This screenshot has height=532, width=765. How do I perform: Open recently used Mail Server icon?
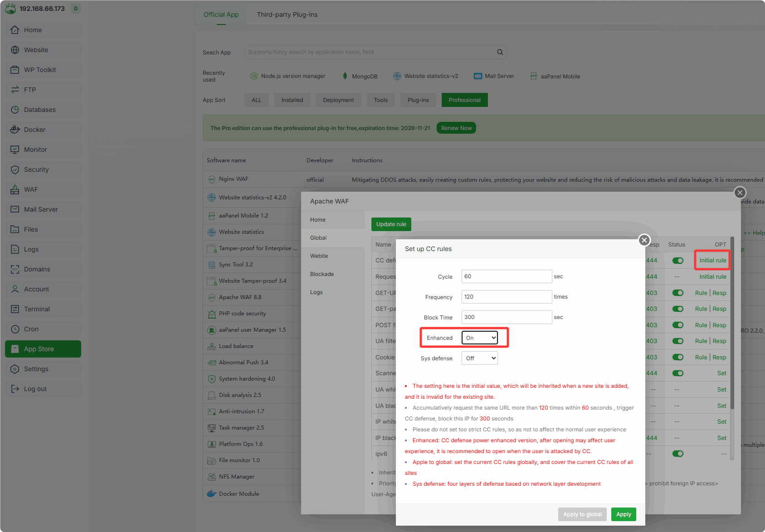[478, 76]
